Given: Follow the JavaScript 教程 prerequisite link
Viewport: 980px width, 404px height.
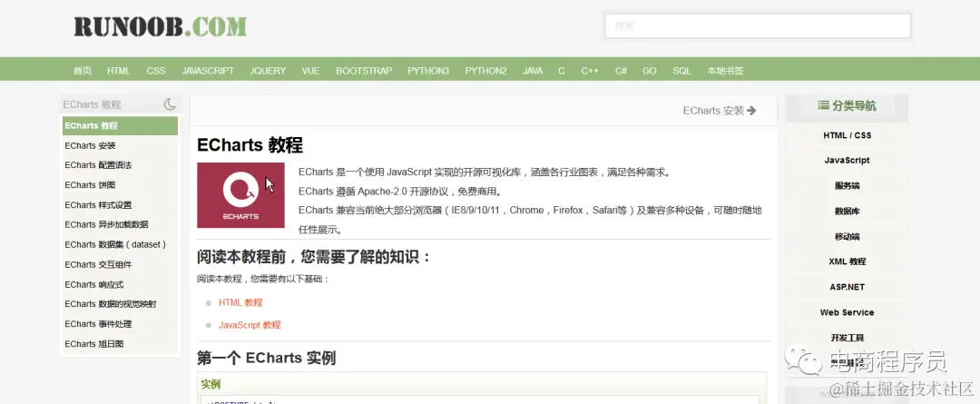Looking at the screenshot, I should (x=250, y=325).
